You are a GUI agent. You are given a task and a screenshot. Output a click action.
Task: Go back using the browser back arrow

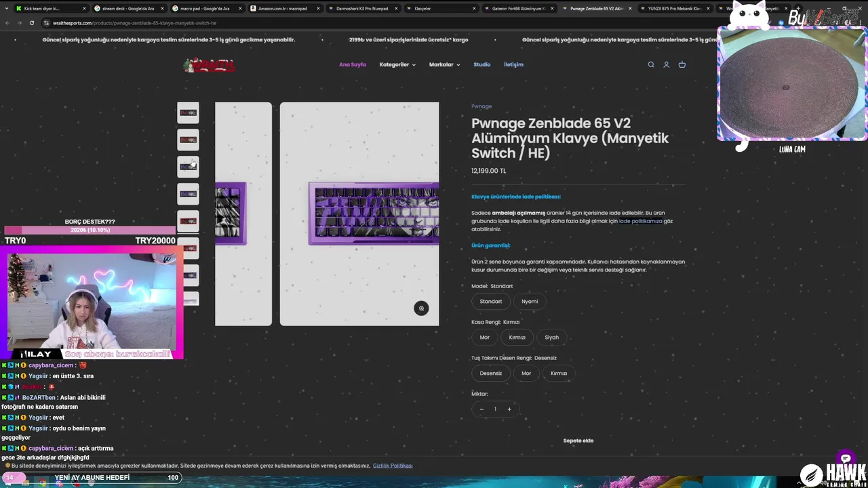pos(7,22)
